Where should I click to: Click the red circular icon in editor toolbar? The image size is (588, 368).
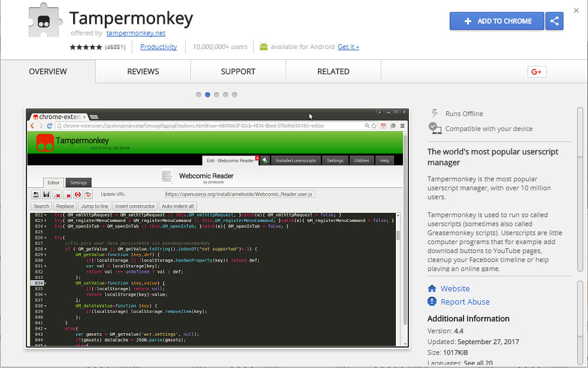click(78, 194)
